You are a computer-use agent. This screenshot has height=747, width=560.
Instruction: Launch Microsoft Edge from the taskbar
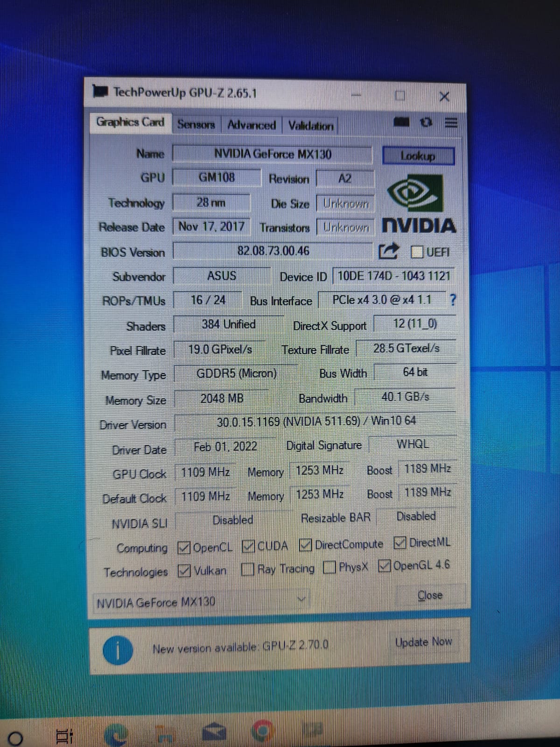pos(116,734)
